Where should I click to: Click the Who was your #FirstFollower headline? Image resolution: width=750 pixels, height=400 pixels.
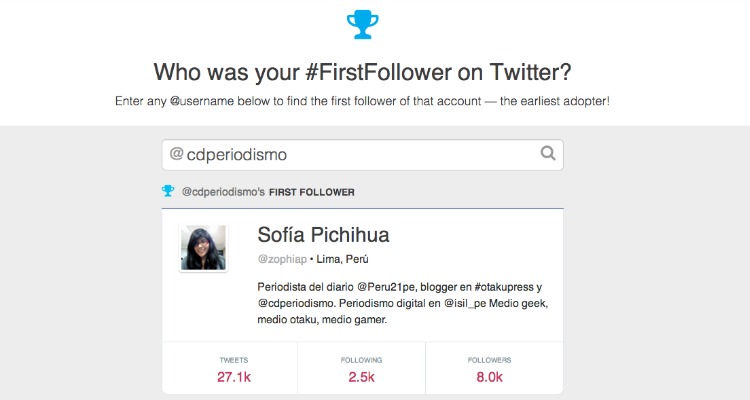click(363, 72)
